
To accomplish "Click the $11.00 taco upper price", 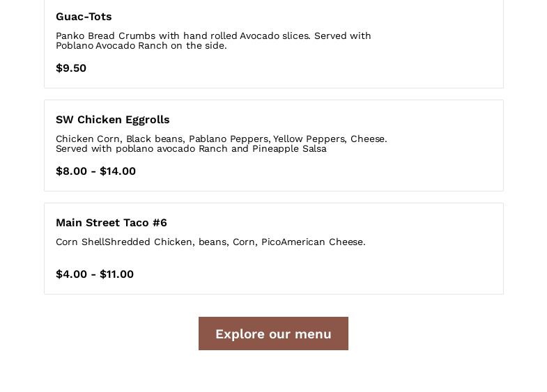I will coord(117,274).
